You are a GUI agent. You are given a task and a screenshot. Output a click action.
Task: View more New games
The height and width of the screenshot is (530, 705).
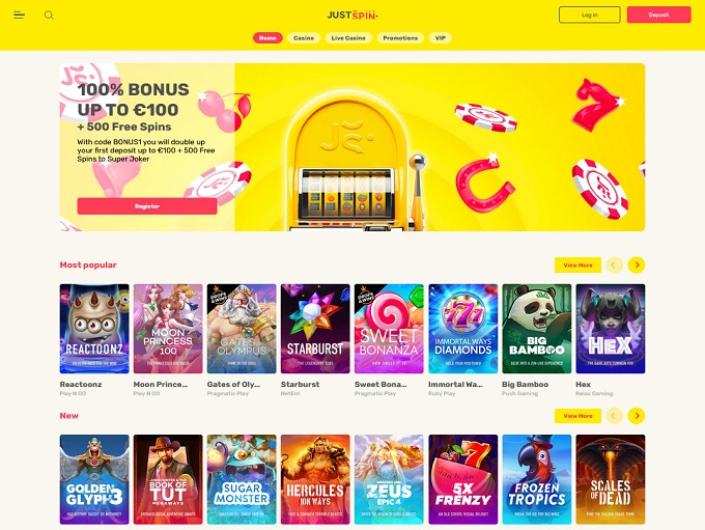tap(578, 416)
